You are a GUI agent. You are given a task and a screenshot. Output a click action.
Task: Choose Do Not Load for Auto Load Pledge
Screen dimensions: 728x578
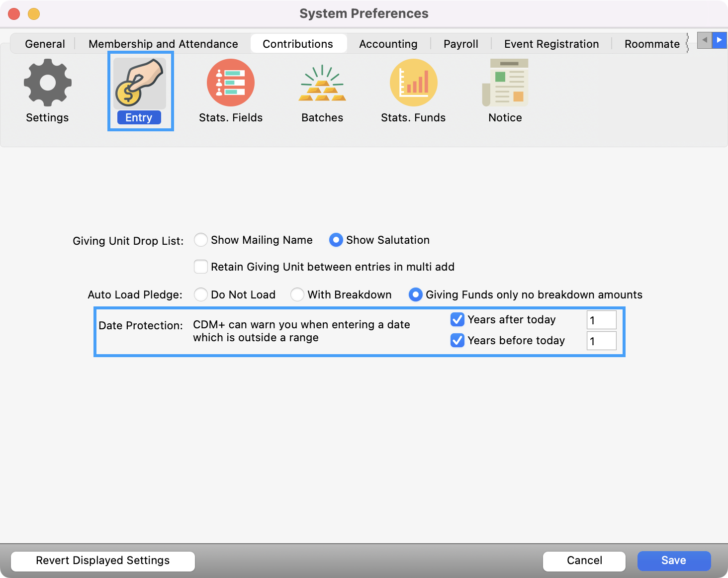pos(200,294)
